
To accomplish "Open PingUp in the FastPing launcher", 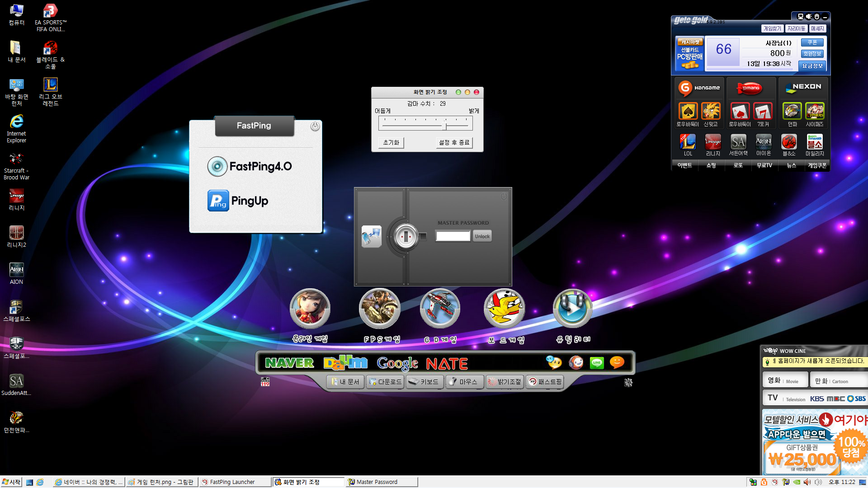I will (238, 201).
